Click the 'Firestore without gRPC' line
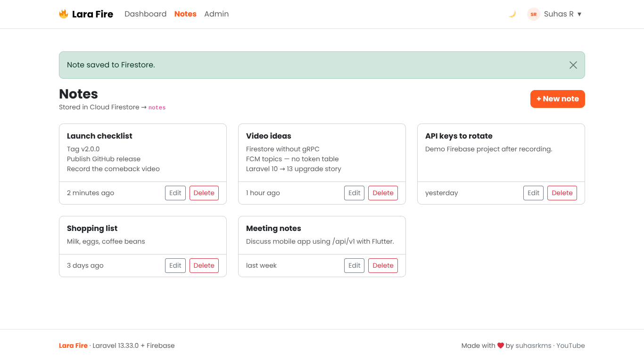Viewport: 644px width, 362px height. tap(283, 149)
